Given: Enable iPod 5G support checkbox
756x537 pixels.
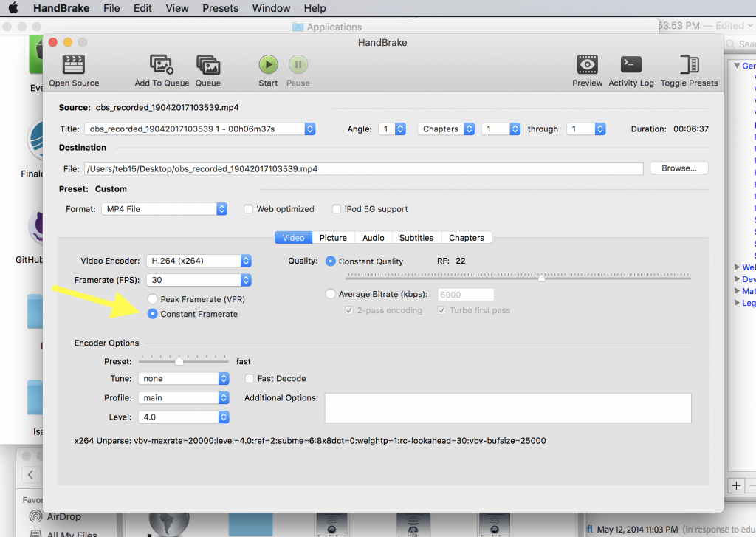Looking at the screenshot, I should [337, 209].
